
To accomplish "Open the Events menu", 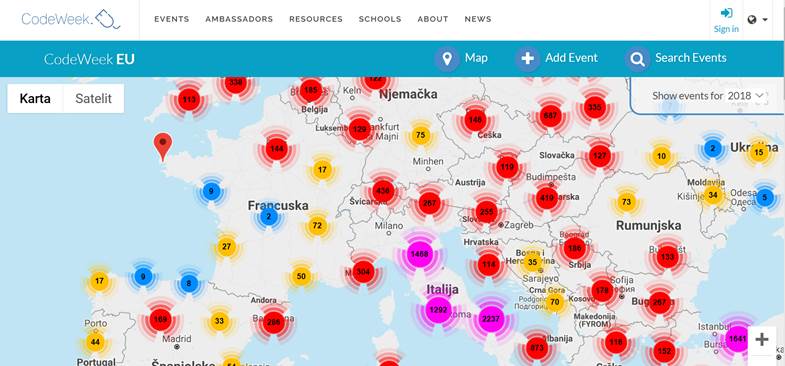I will (172, 19).
